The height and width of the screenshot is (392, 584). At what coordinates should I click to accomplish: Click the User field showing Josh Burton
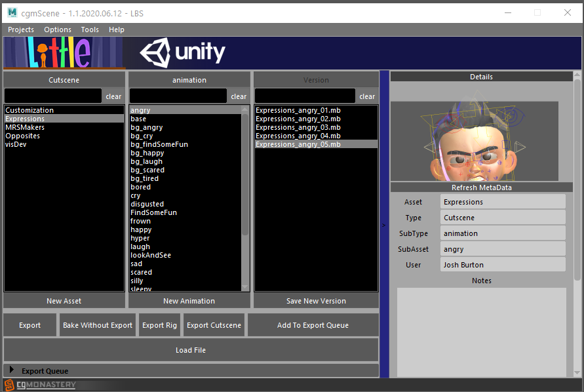[503, 265]
